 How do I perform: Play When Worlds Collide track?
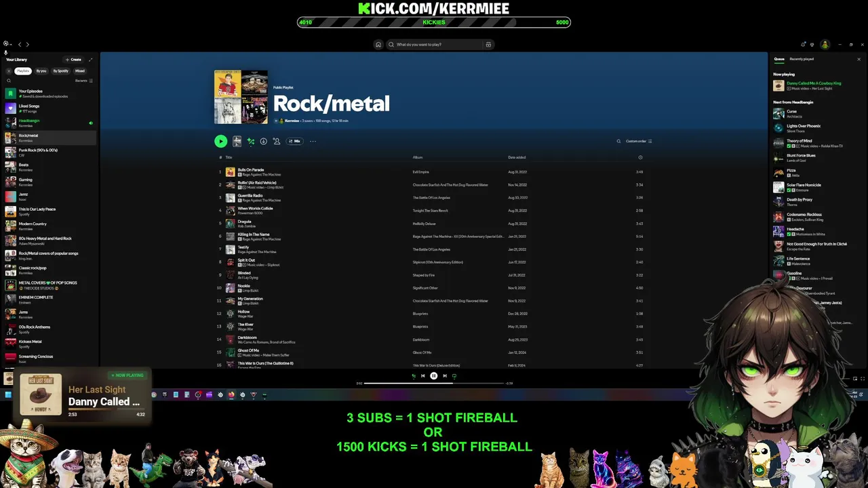pyautogui.click(x=434, y=211)
